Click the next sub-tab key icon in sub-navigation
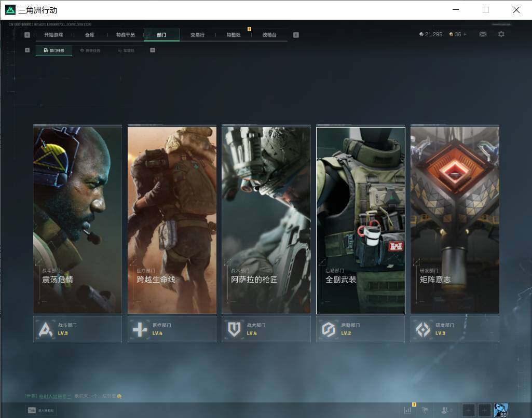Viewport: 532px width, 418px height. [x=153, y=50]
